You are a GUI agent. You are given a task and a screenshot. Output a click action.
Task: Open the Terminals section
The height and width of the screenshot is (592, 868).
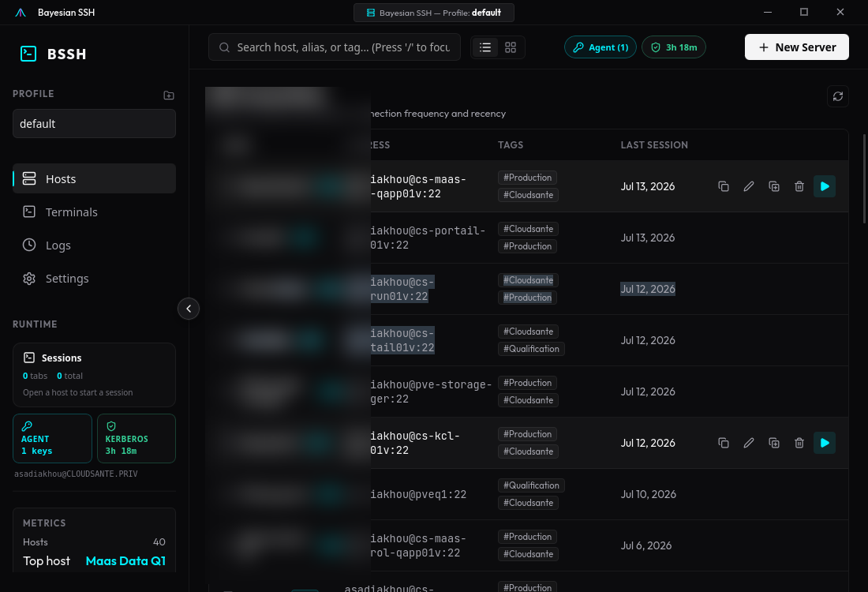pos(94,212)
